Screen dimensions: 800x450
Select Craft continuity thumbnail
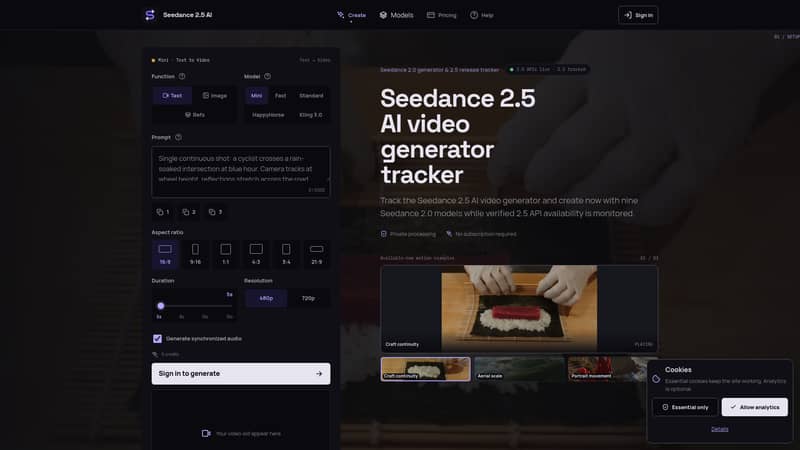pos(426,368)
